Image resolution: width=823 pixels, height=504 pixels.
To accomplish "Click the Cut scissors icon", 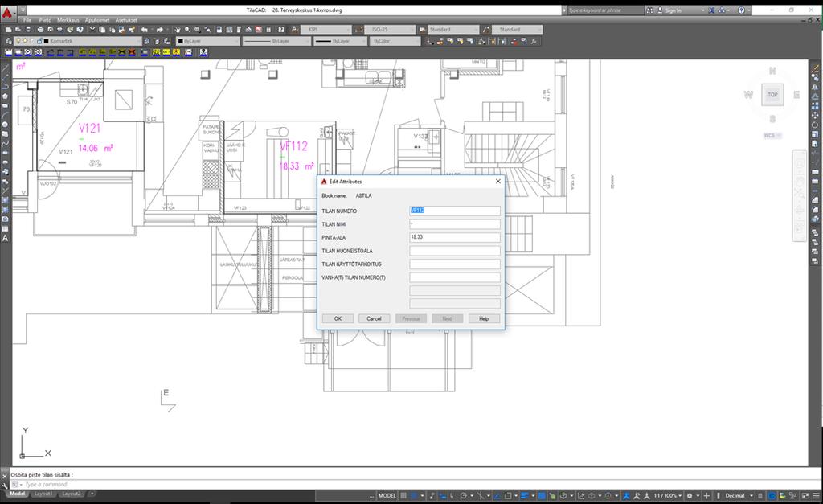I will [92, 30].
